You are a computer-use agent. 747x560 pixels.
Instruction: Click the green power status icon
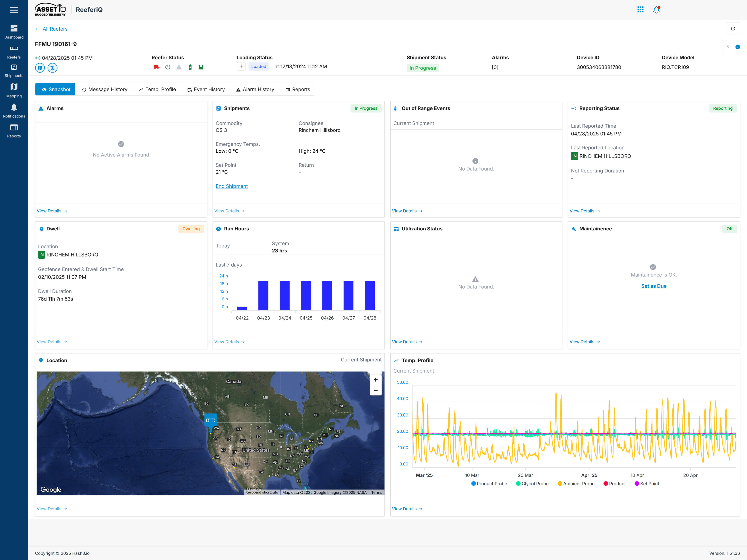(x=168, y=67)
